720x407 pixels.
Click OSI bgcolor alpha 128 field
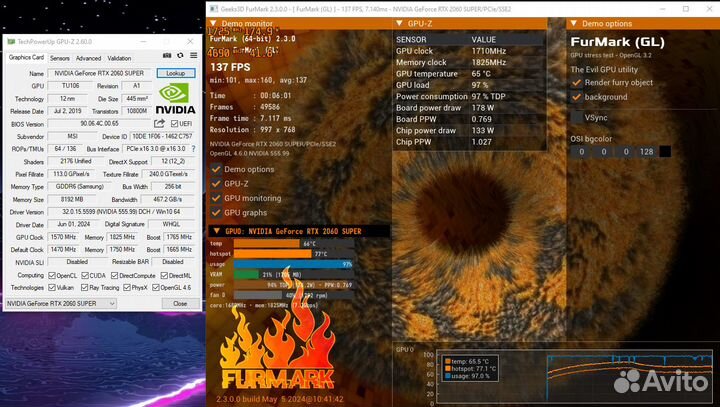tap(647, 152)
